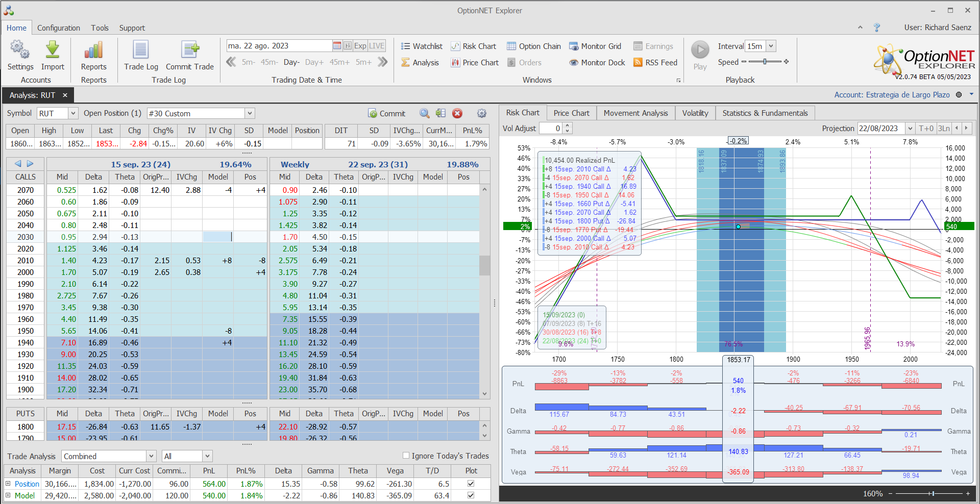This screenshot has height=504, width=980.
Task: Expand the Position row in Trade Analysis
Action: pos(8,484)
